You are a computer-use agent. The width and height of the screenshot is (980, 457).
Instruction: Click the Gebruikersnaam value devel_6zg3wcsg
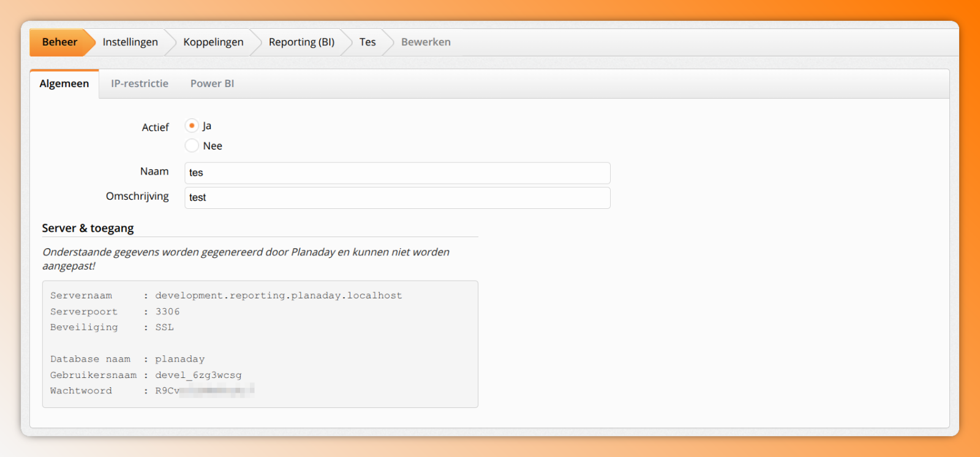pyautogui.click(x=198, y=375)
